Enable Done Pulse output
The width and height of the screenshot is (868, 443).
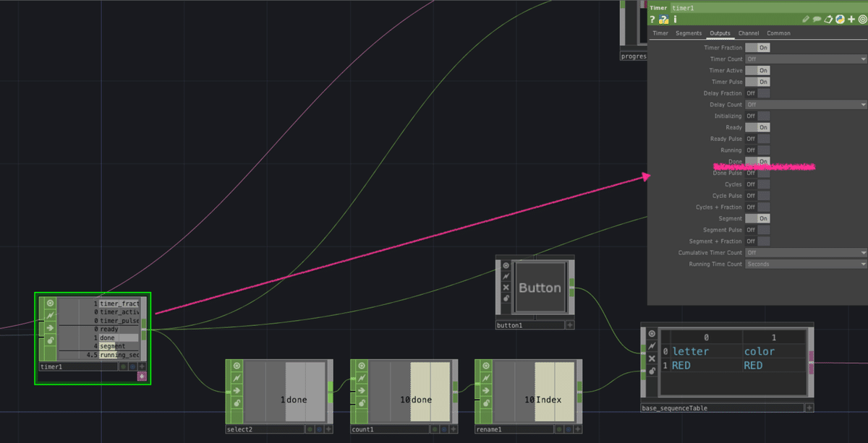(x=757, y=173)
